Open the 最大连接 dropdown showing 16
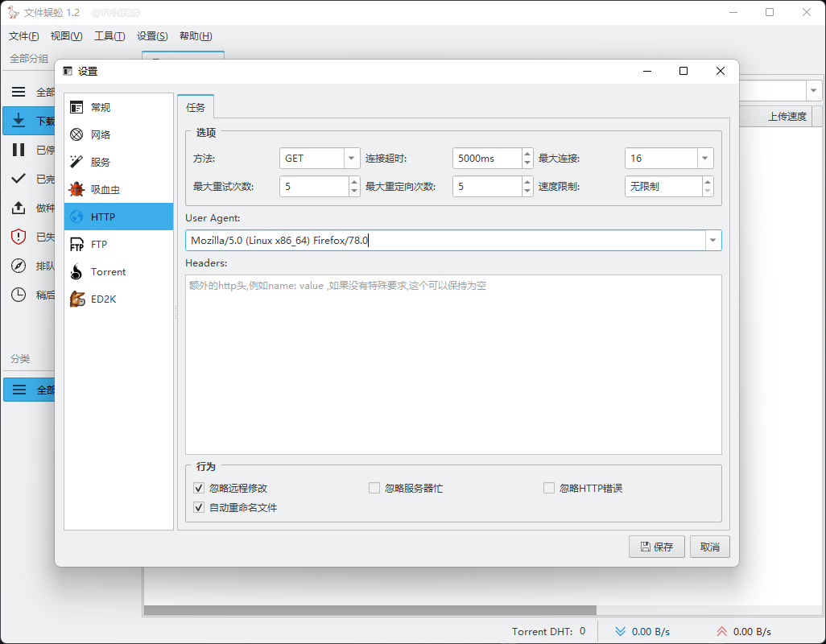Viewport: 826px width, 644px height. coord(705,159)
